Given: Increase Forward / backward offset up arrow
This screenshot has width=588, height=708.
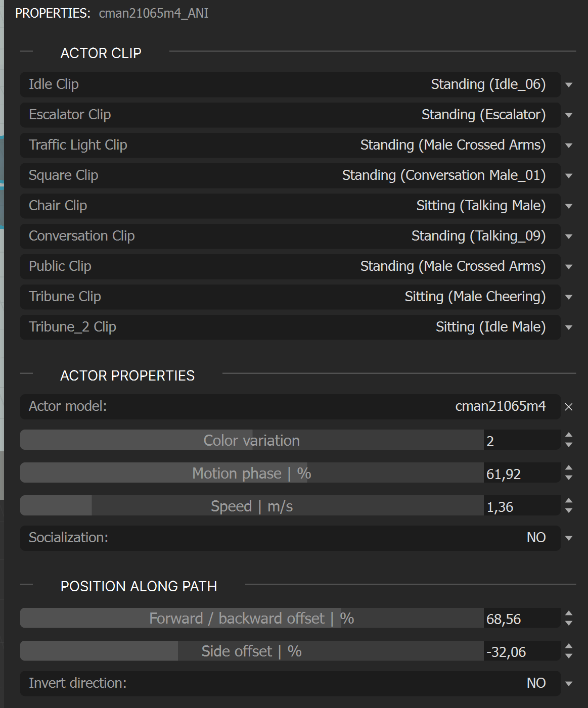Looking at the screenshot, I should point(569,613).
